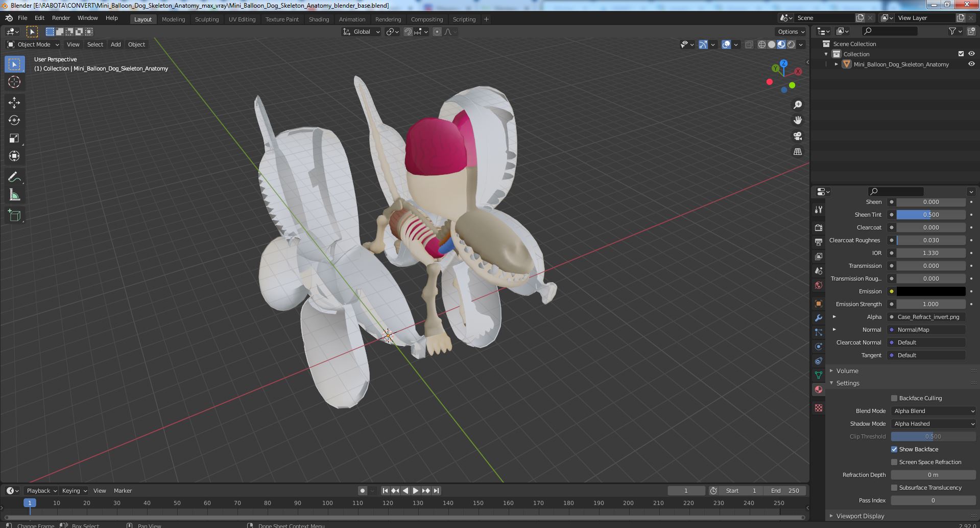Toggle the camera view icon
This screenshot has width=980, height=528.
click(x=797, y=136)
